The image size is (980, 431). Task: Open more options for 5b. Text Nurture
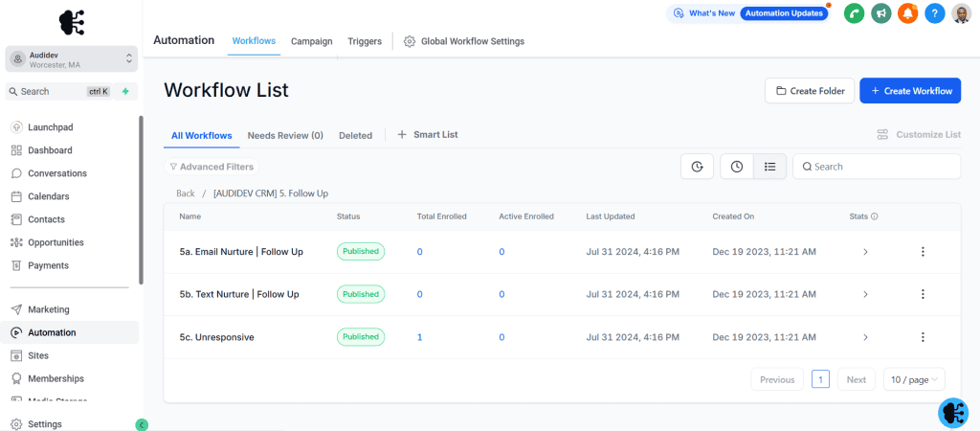[923, 294]
